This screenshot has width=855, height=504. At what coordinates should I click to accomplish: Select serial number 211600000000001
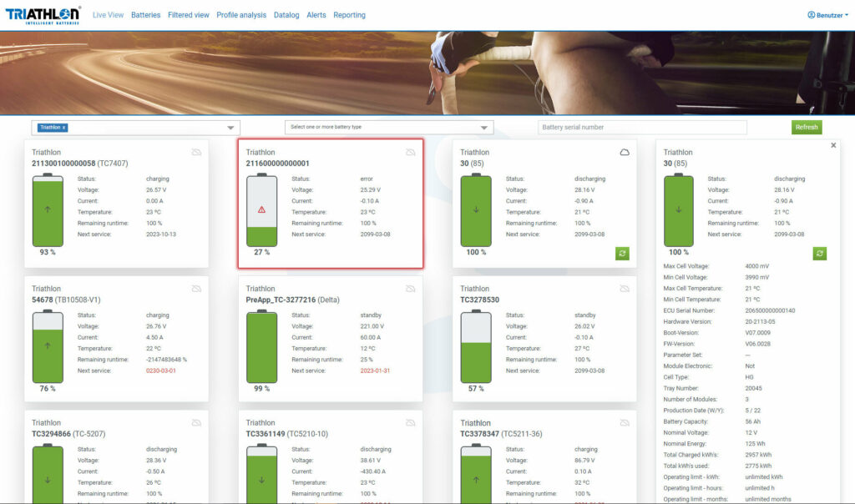[277, 164]
